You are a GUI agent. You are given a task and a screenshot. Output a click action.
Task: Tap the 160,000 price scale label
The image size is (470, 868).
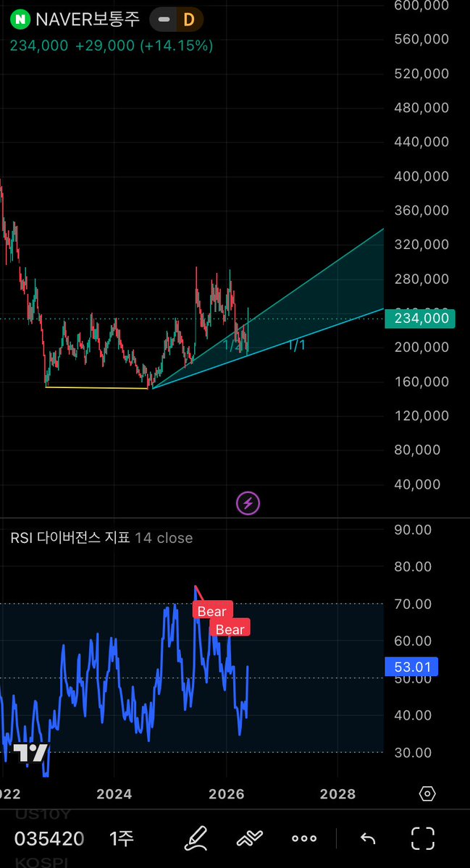coord(421,382)
